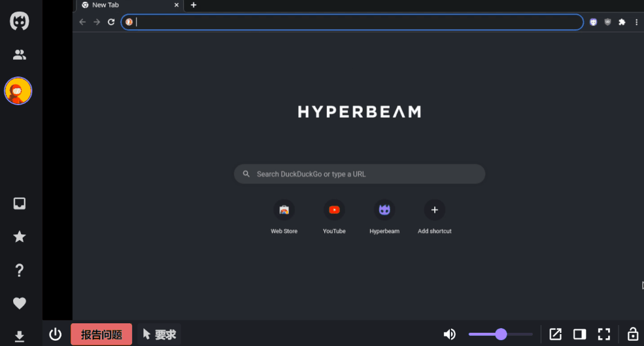The height and width of the screenshot is (346, 644).
Task: Click the Search DuckDuckGo or type a URL box
Action: click(360, 174)
